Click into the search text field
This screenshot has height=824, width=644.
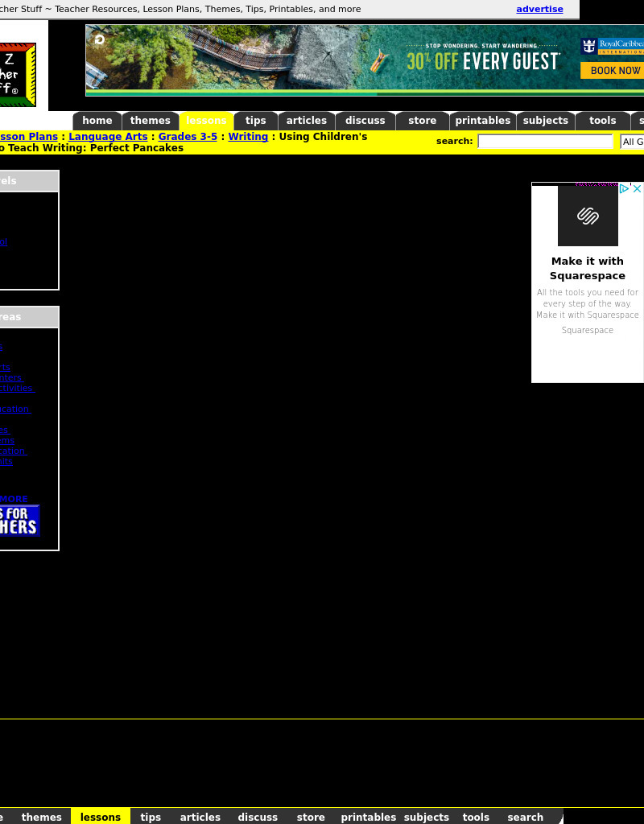pos(545,142)
